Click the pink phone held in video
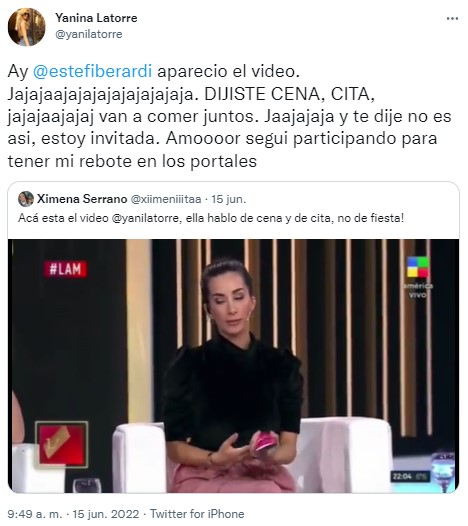The image size is (468, 526). pos(265,444)
